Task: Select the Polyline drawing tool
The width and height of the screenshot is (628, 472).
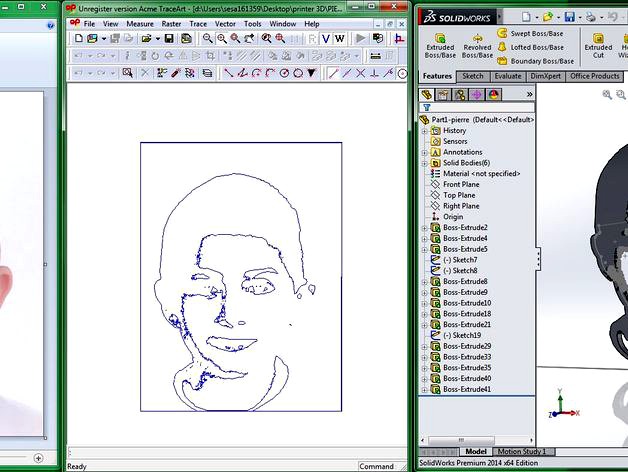Action: click(242, 73)
